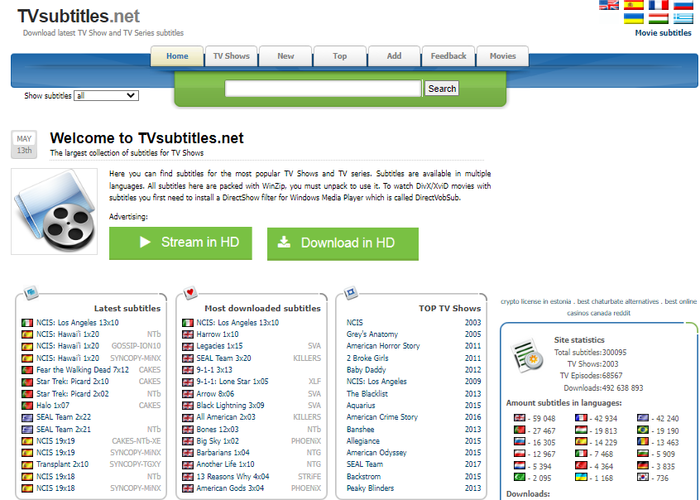
Task: Click the Latest subtitles panel icon
Action: point(31,293)
